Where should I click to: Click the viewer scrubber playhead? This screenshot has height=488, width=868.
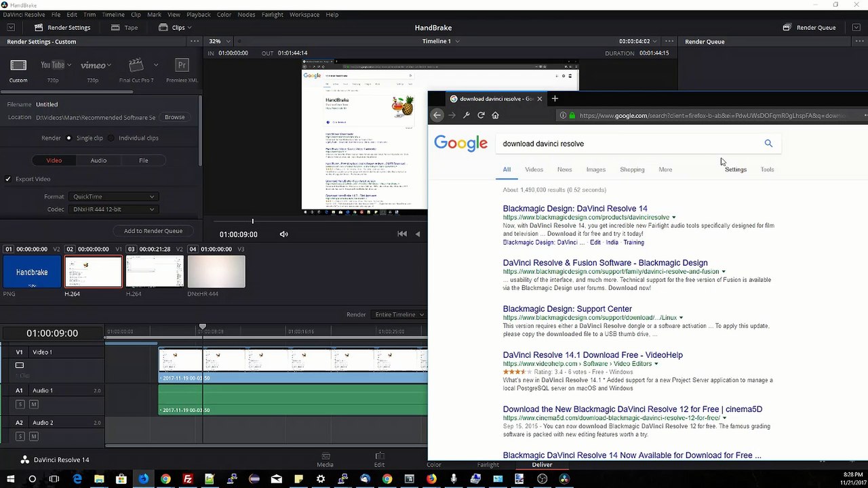click(x=252, y=222)
